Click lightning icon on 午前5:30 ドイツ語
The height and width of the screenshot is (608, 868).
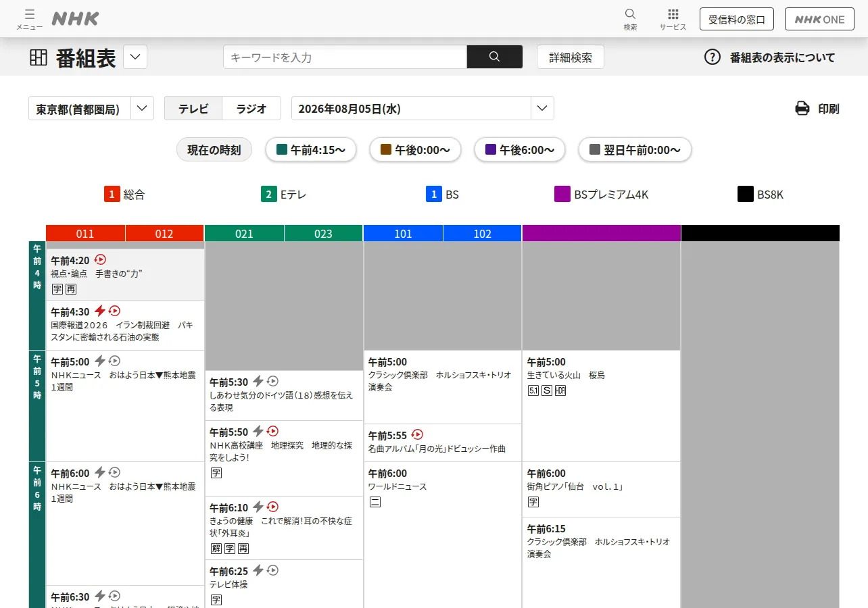[x=258, y=381]
